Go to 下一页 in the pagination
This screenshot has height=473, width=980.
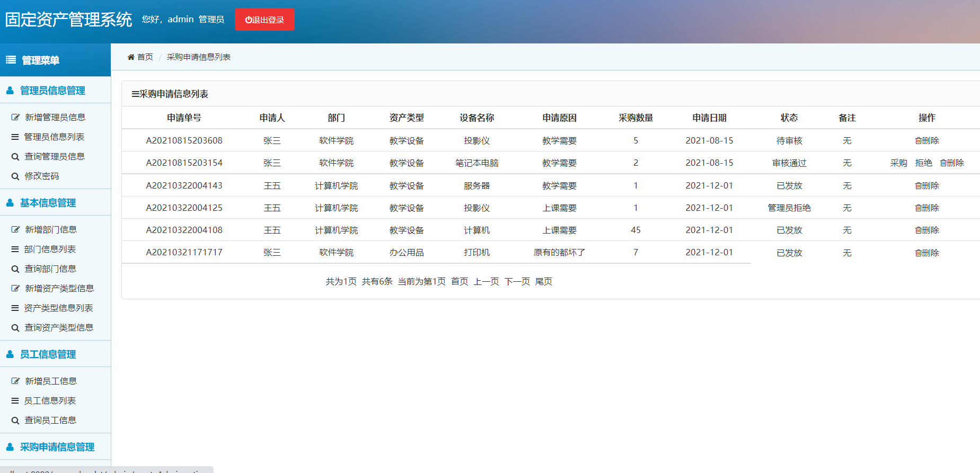[x=517, y=282]
